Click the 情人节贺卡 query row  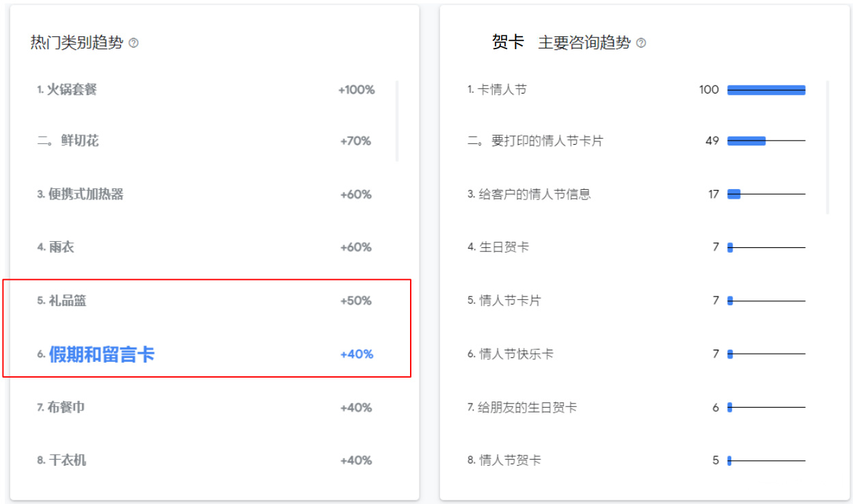click(511, 460)
